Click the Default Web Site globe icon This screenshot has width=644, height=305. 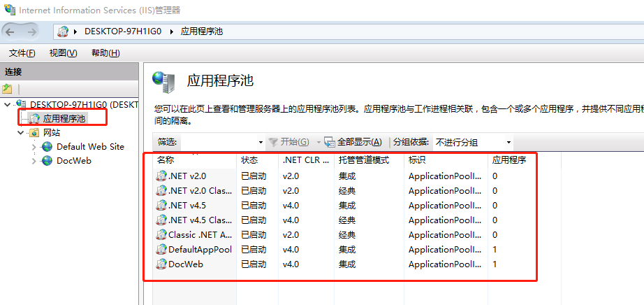click(x=47, y=146)
